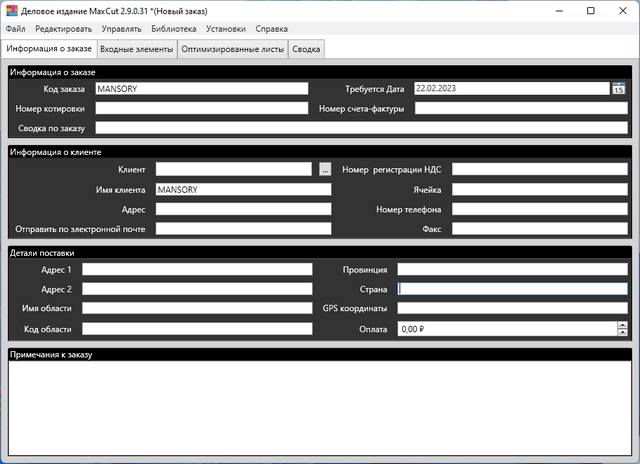Click the Код заказа input field
This screenshot has height=464, width=640.
202,89
